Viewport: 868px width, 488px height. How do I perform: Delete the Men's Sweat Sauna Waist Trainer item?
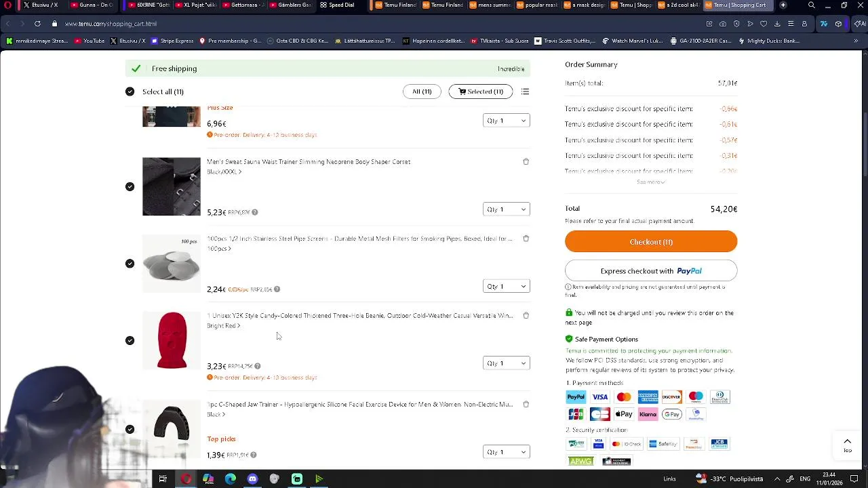click(x=526, y=161)
